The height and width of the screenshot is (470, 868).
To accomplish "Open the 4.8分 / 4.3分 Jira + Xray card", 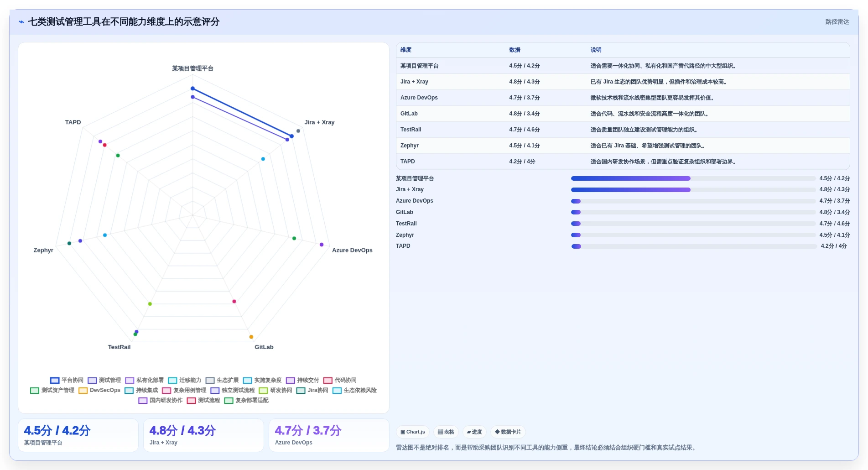I will click(x=203, y=435).
